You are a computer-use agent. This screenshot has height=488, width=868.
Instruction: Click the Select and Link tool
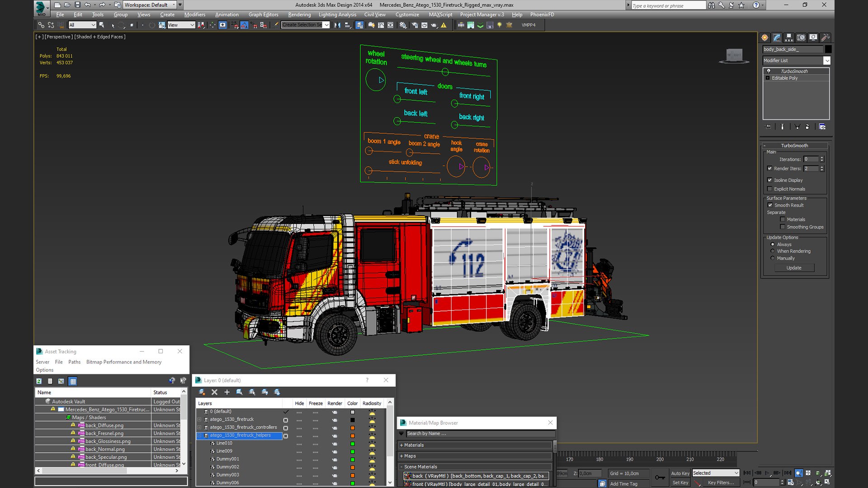[41, 25]
